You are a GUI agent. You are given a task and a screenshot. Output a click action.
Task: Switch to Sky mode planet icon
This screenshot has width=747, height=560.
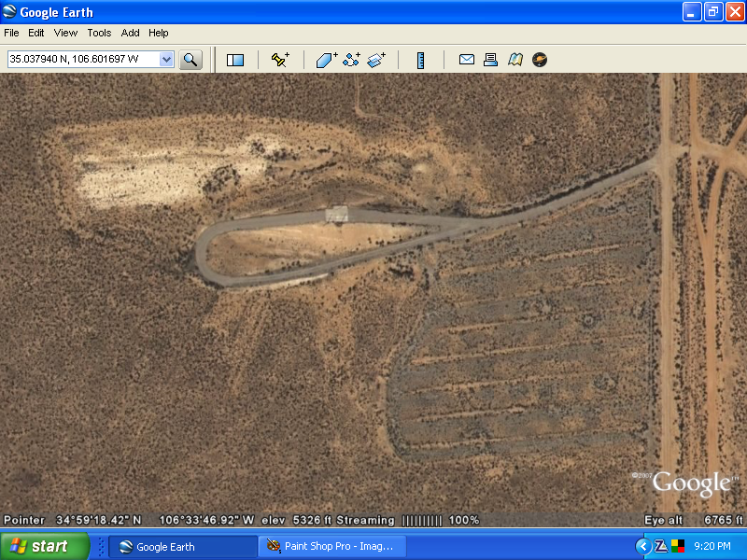point(540,60)
